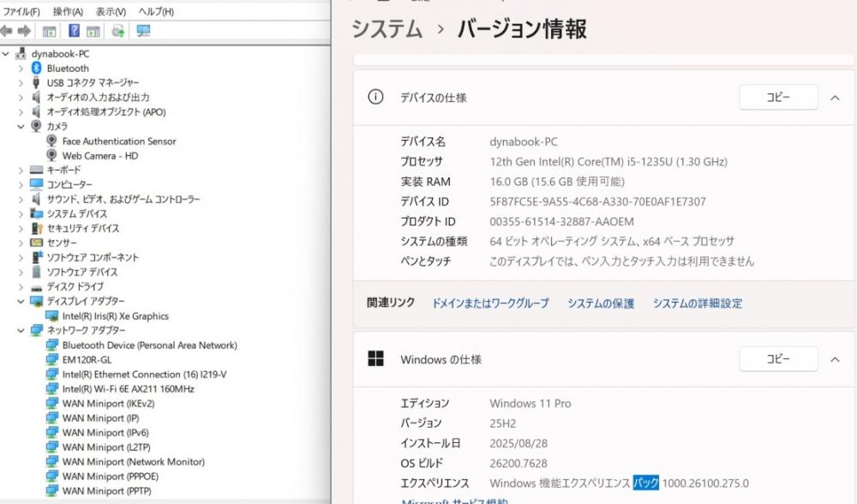Select the コンピューター monitor icon

(36, 184)
